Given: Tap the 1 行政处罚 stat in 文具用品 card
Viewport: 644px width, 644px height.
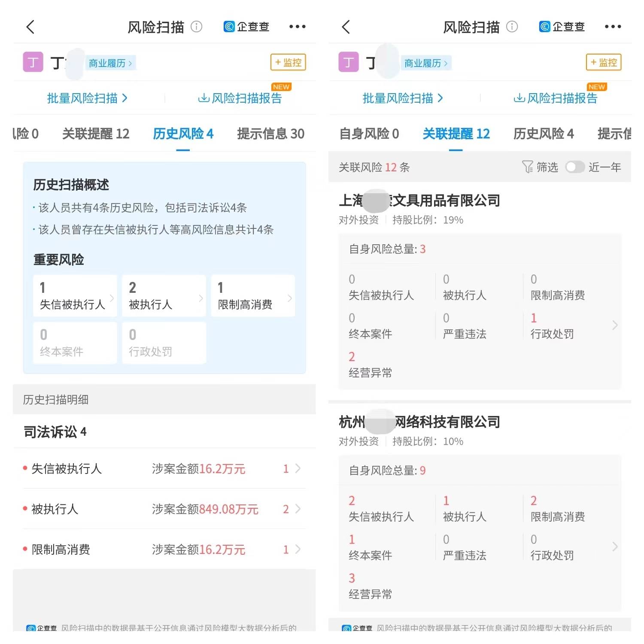Looking at the screenshot, I should pos(552,326).
